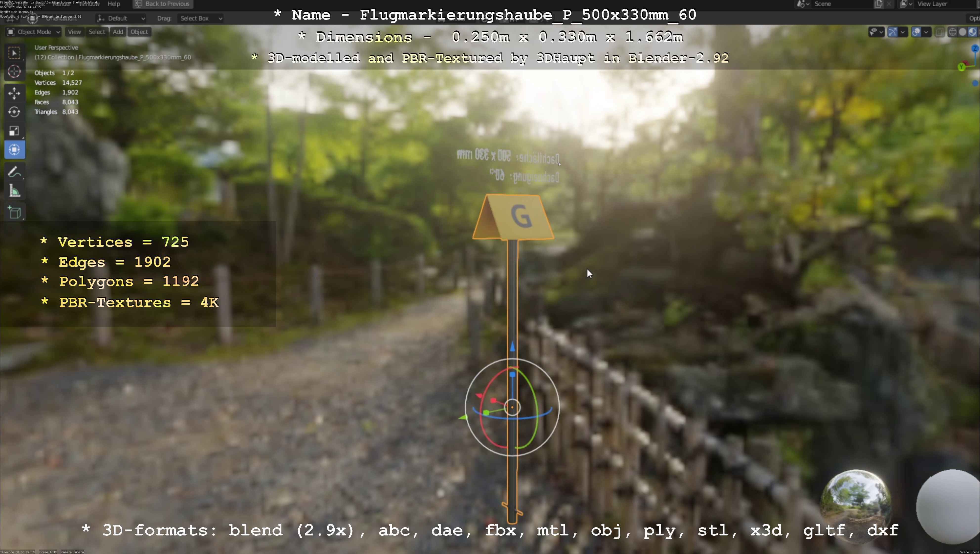
Task: Open the Object menu button
Action: (139, 32)
